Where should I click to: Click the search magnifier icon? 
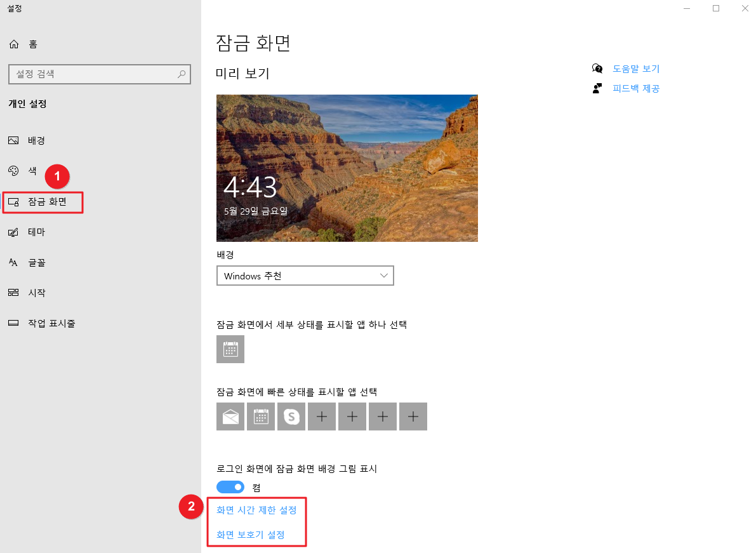tap(183, 74)
